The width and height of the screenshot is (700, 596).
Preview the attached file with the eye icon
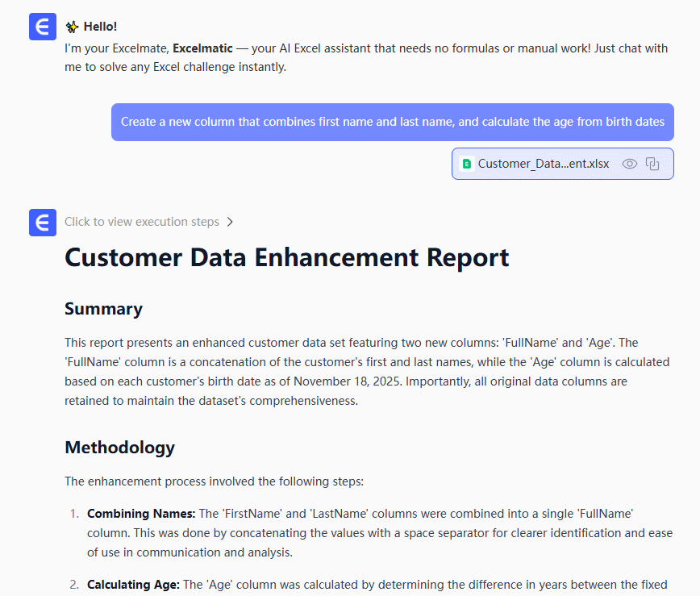coord(630,164)
